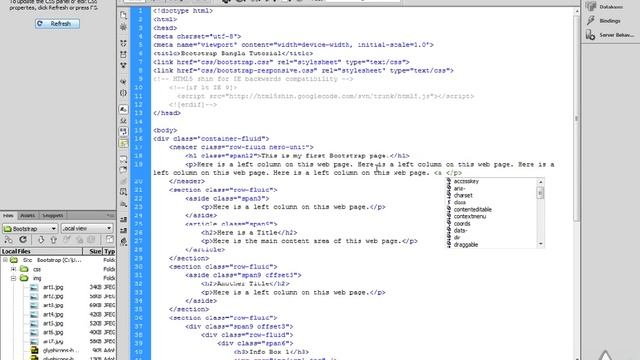Click Expand Files panel icon
This screenshot has width=640, height=360.
109,240
